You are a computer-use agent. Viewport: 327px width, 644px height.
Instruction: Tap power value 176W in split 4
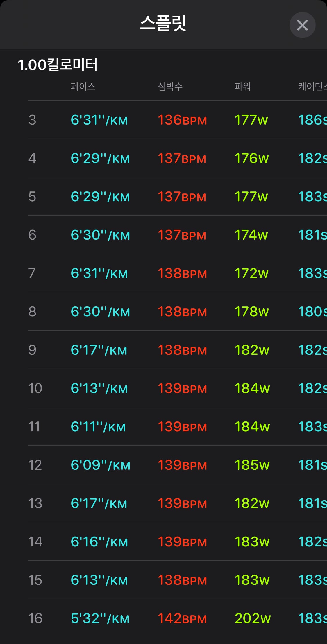pos(251,158)
